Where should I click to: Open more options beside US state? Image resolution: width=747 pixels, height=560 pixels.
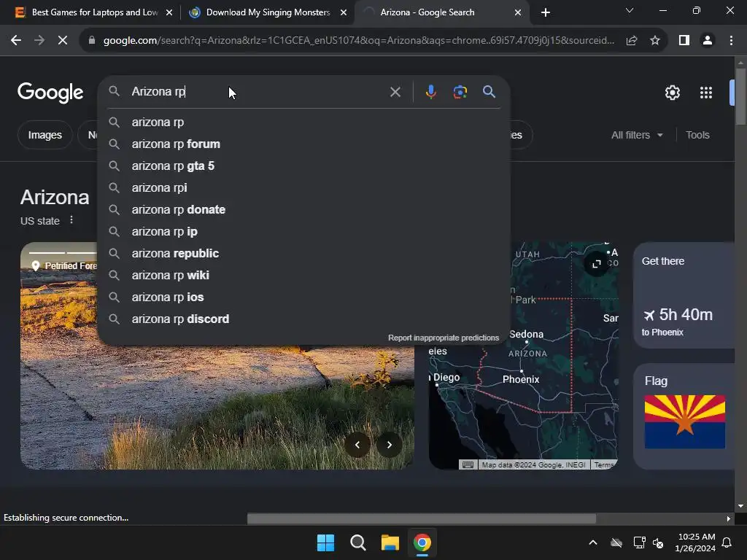point(71,220)
